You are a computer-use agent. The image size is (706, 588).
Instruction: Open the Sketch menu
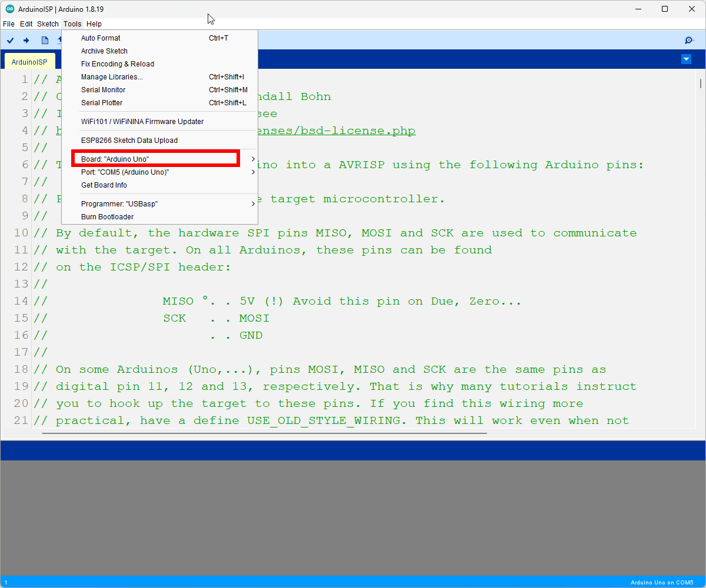click(x=48, y=24)
